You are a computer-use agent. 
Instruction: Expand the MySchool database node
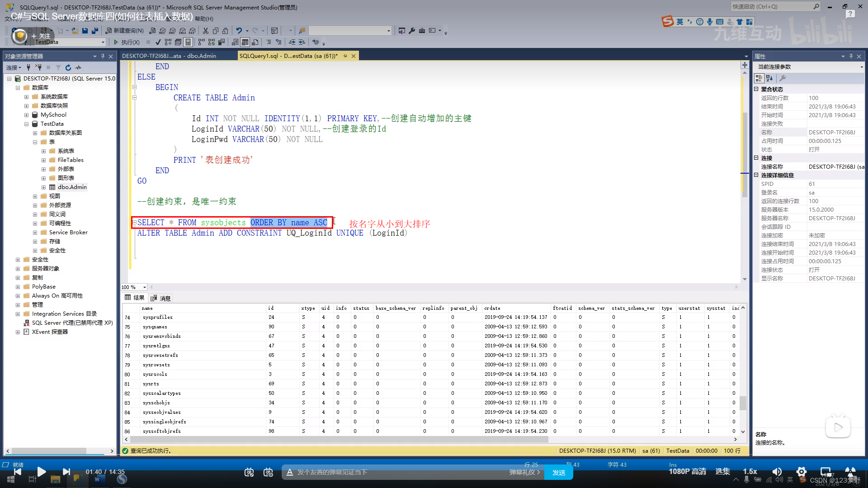[26, 115]
